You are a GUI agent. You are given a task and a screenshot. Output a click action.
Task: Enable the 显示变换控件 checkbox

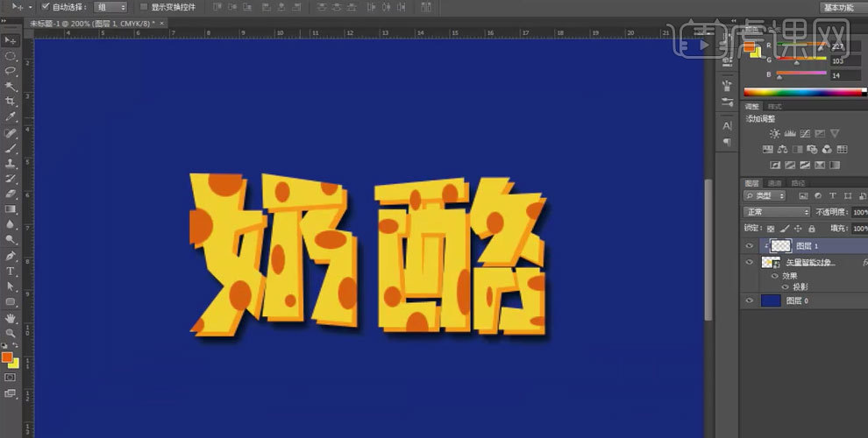pos(144,7)
